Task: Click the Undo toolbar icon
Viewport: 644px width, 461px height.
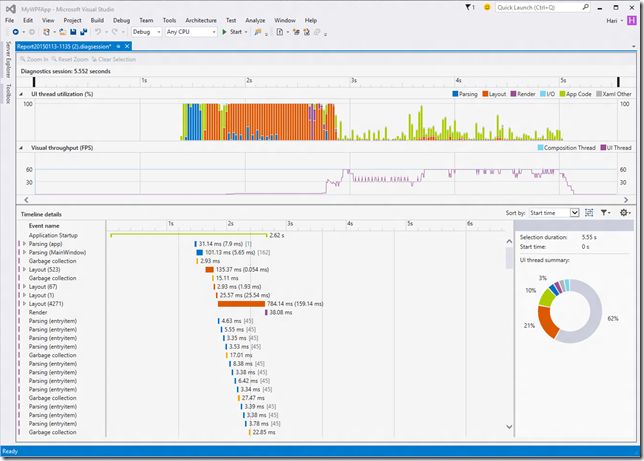Action: (x=98, y=32)
